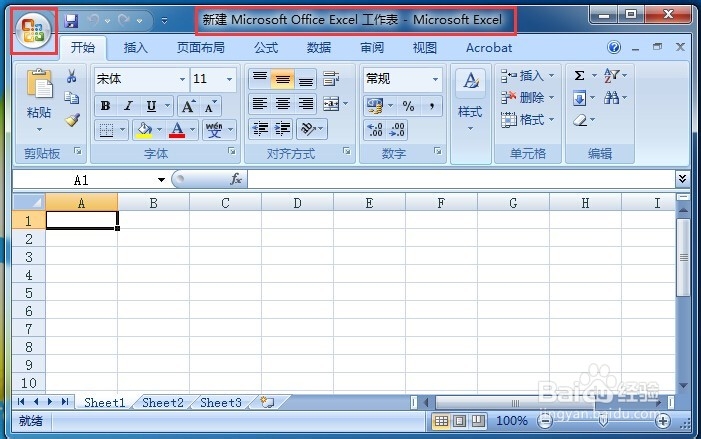The image size is (701, 439).
Task: Align cell text left
Action: point(260,104)
